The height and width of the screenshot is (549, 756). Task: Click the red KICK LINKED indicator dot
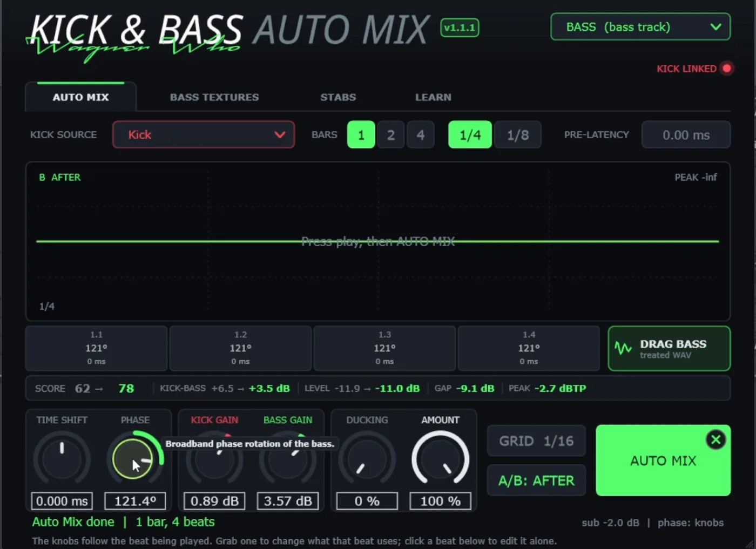point(727,69)
